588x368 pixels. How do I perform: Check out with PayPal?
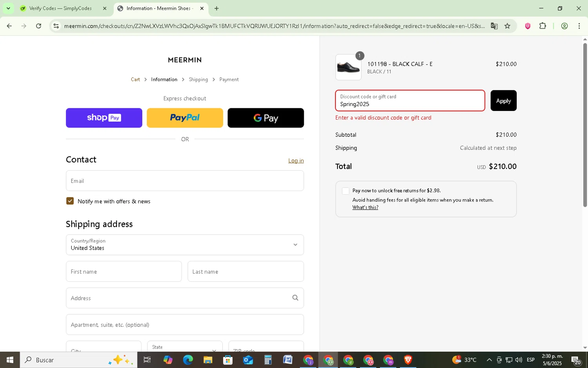185,118
